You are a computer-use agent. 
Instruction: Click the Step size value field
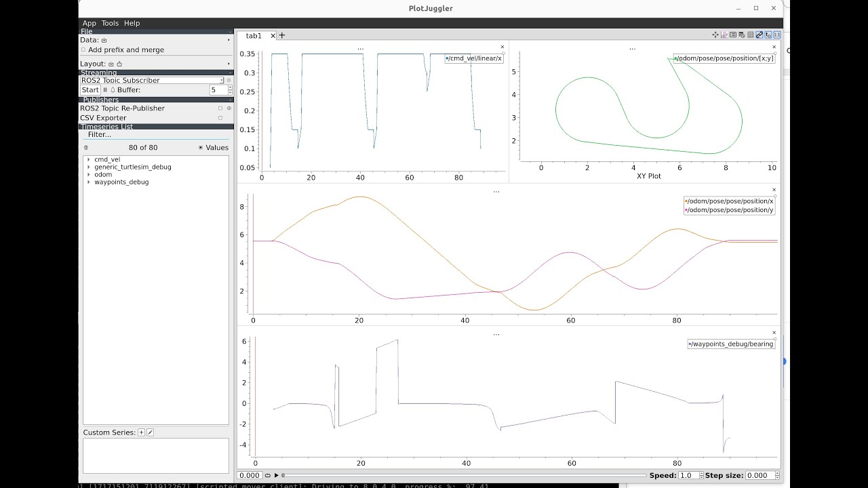click(759, 476)
